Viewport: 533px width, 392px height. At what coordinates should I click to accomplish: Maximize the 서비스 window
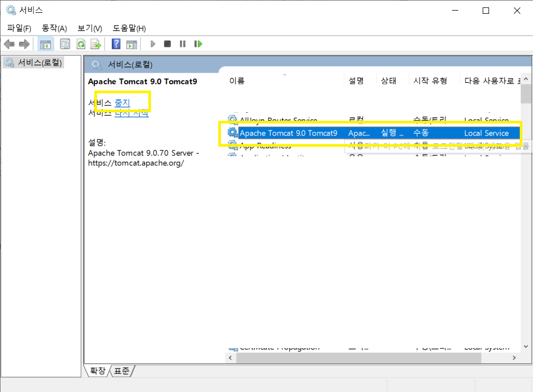[486, 11]
